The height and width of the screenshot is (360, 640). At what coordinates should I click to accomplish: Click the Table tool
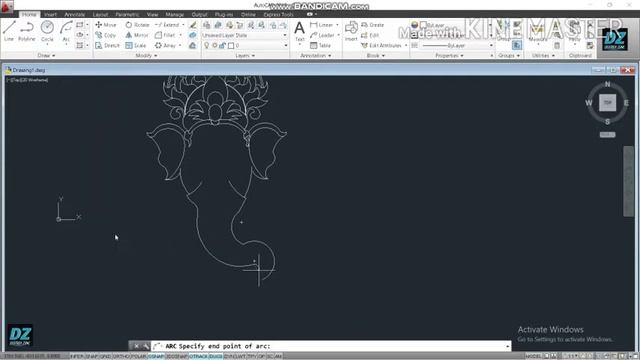click(x=320, y=46)
